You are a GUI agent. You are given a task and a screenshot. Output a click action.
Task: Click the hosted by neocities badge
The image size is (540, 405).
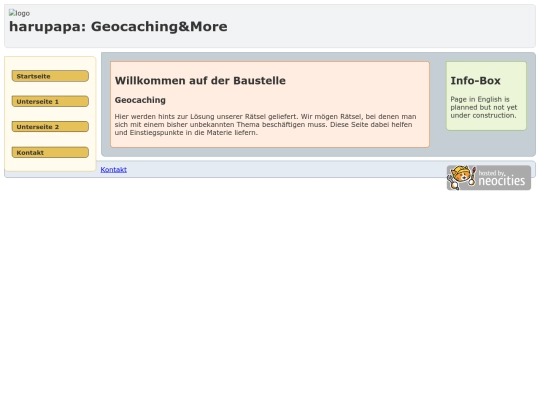(x=489, y=178)
